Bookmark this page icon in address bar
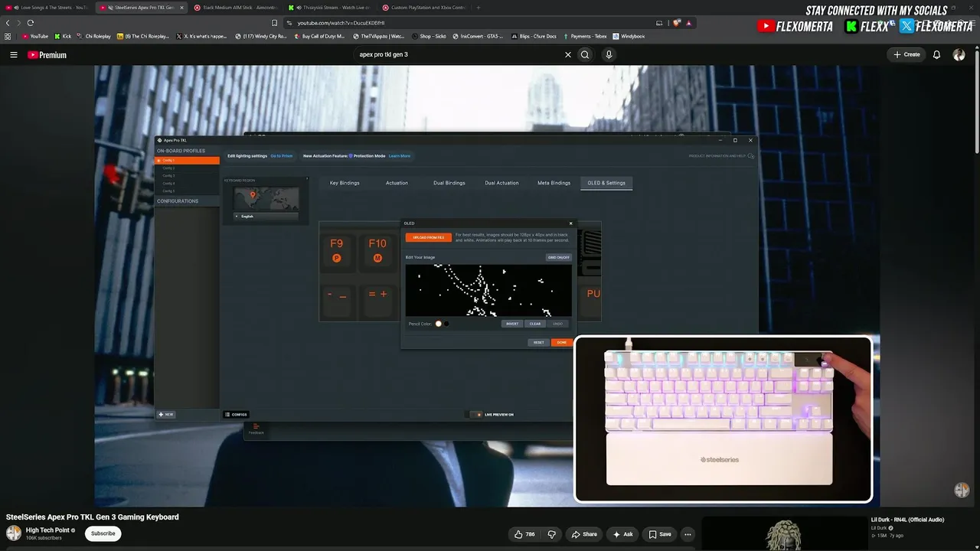This screenshot has width=980, height=551. (x=275, y=23)
